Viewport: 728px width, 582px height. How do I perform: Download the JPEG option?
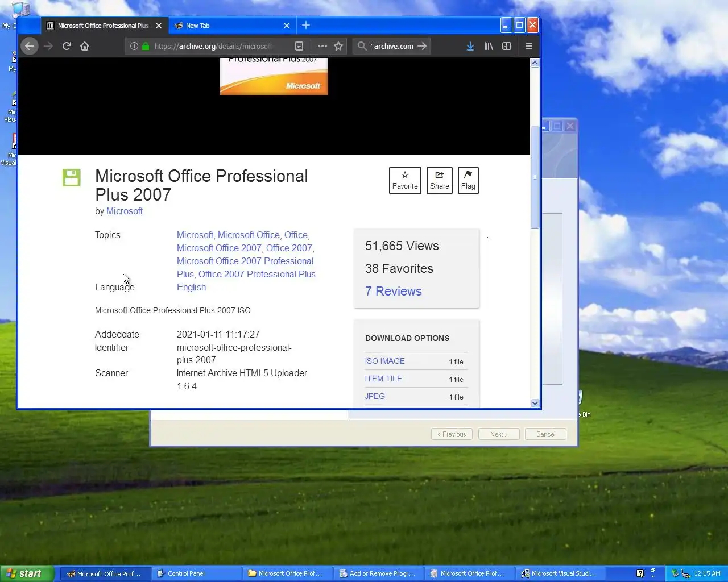click(x=375, y=396)
